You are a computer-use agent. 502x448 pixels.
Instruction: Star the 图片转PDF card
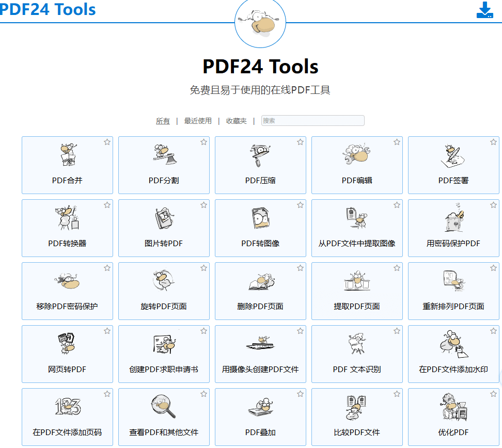[203, 205]
